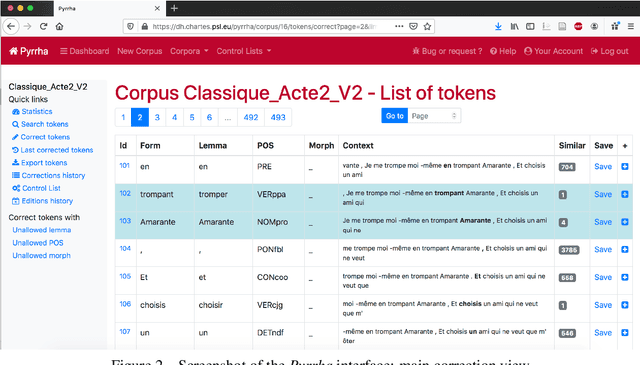Open Export tokens link
Viewport: 640px width, 365px height.
click(x=40, y=162)
